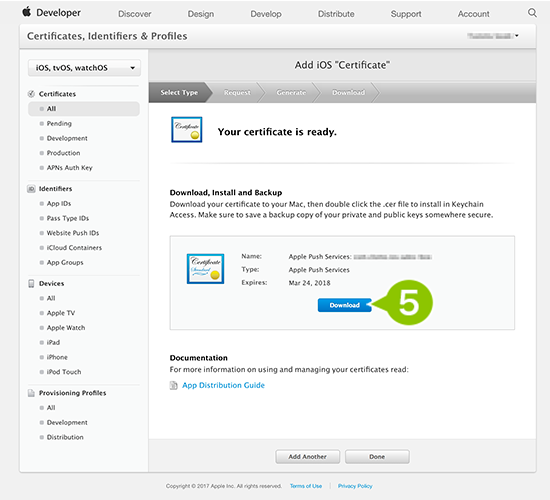Click the Identifiers heading in sidebar
This screenshot has height=500, width=550.
55,189
